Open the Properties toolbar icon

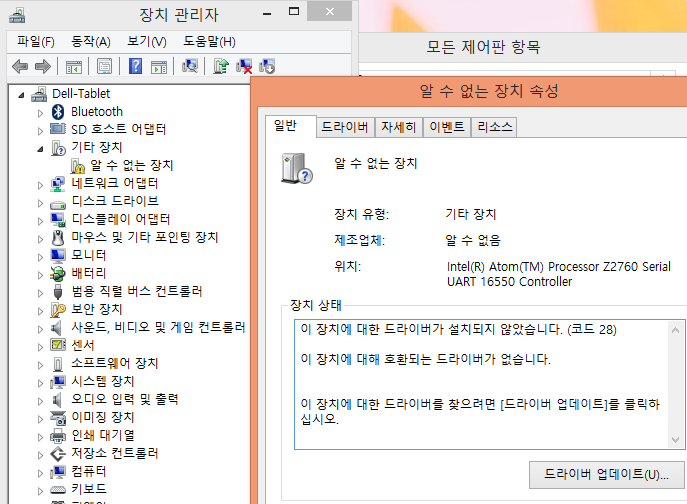point(104,67)
